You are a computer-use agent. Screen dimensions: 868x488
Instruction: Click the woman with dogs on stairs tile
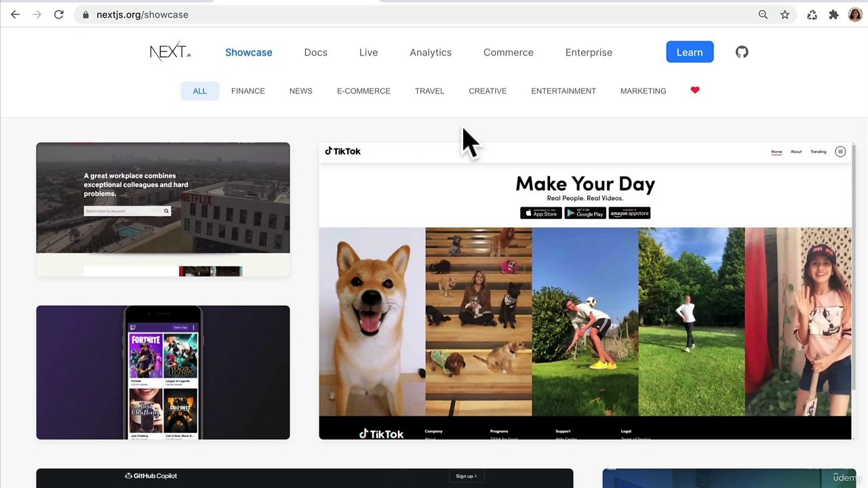click(x=479, y=321)
